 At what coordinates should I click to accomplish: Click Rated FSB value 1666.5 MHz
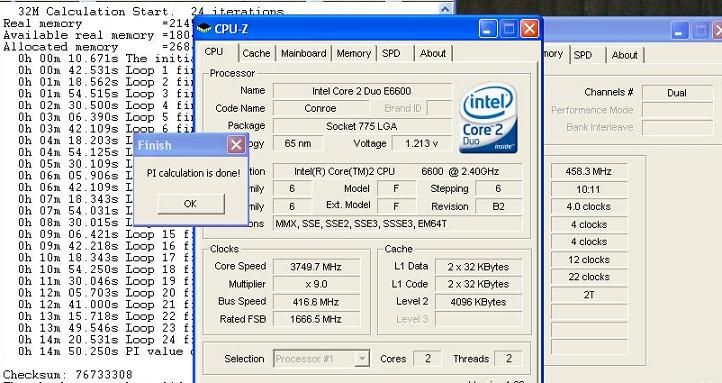[316, 319]
